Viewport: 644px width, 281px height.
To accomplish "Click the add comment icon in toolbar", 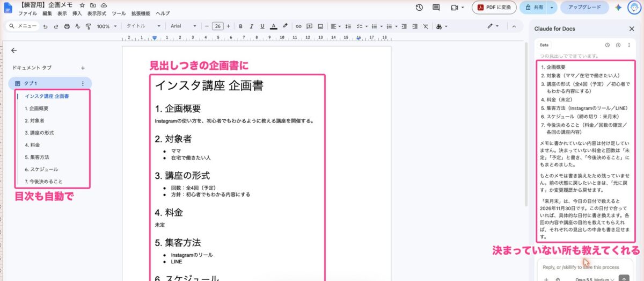I will pyautogui.click(x=310, y=26).
